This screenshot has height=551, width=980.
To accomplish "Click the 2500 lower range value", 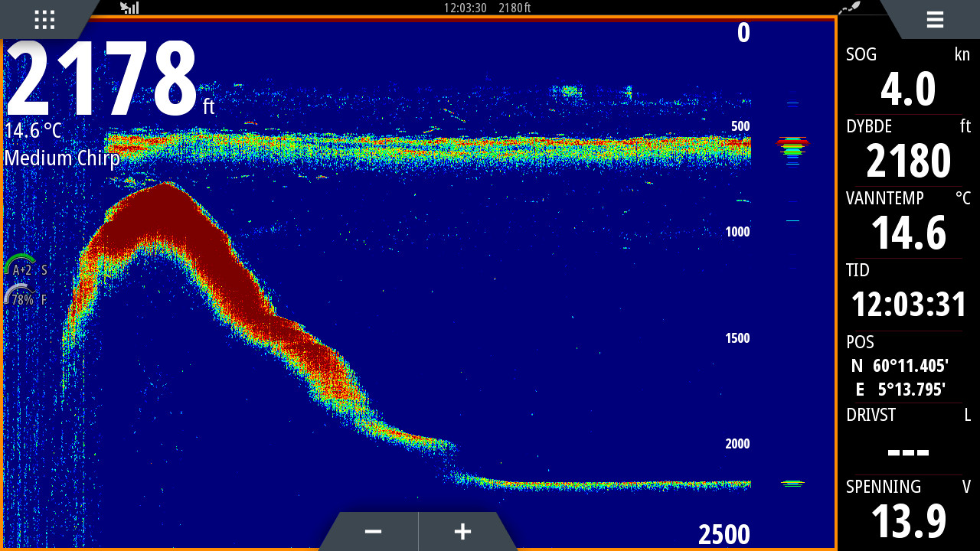I will (724, 535).
